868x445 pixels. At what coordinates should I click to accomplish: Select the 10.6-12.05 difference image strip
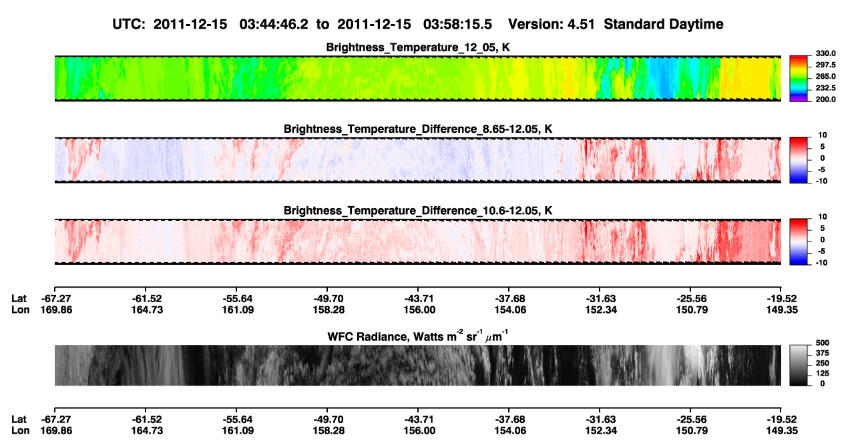tap(418, 242)
